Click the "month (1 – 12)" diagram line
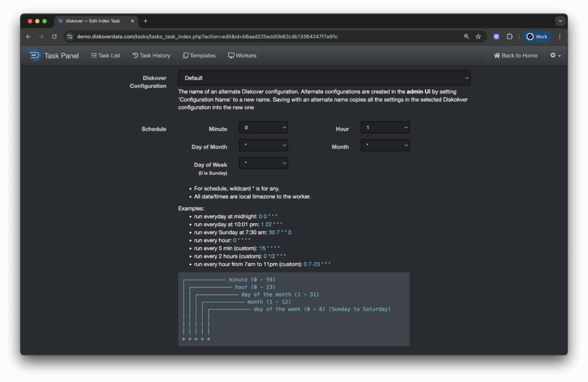Viewport: 588px width, 382px height. click(269, 302)
